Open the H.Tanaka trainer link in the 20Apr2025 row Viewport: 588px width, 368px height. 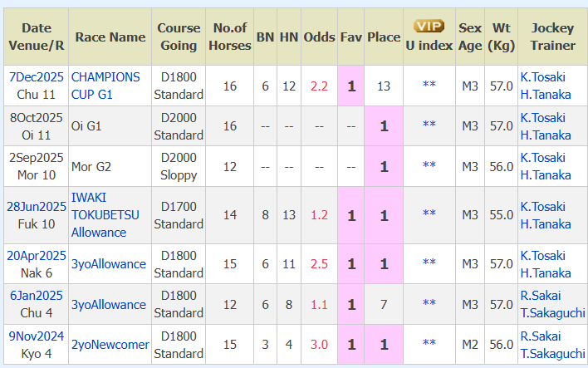pyautogui.click(x=546, y=273)
